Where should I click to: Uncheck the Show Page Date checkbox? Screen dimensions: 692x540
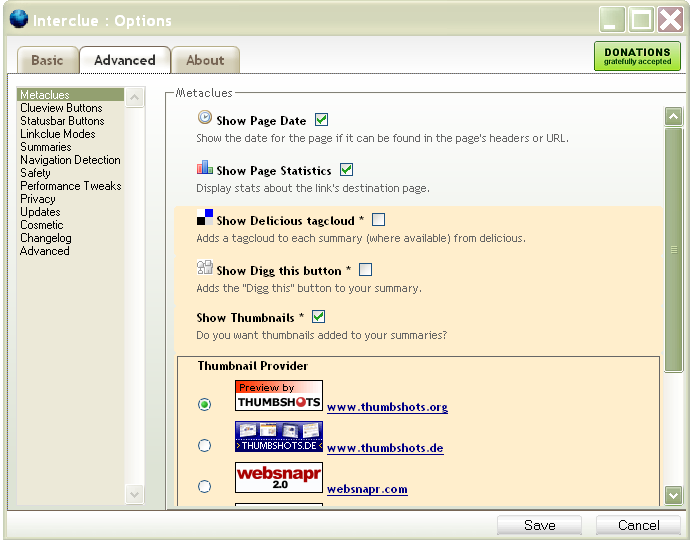coord(321,120)
